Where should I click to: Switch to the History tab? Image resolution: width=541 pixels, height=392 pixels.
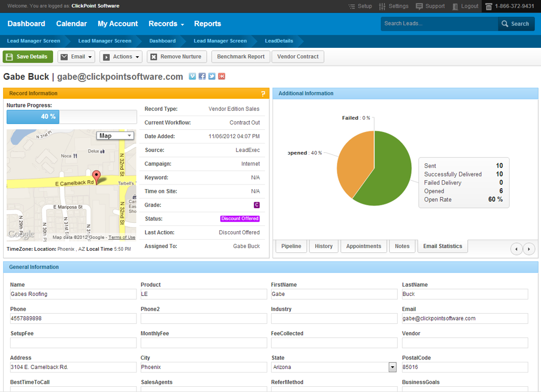[324, 246]
